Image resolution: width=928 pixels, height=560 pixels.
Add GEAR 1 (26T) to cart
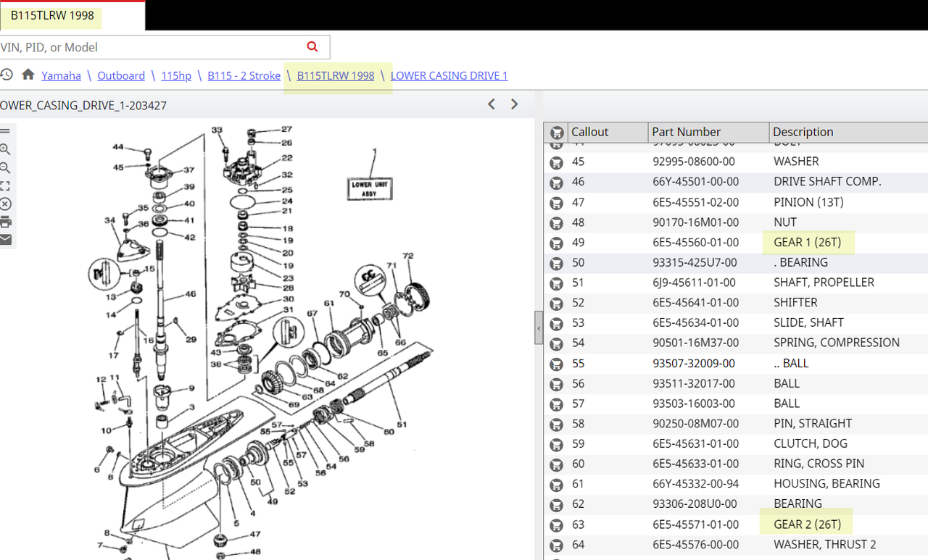[556, 243]
